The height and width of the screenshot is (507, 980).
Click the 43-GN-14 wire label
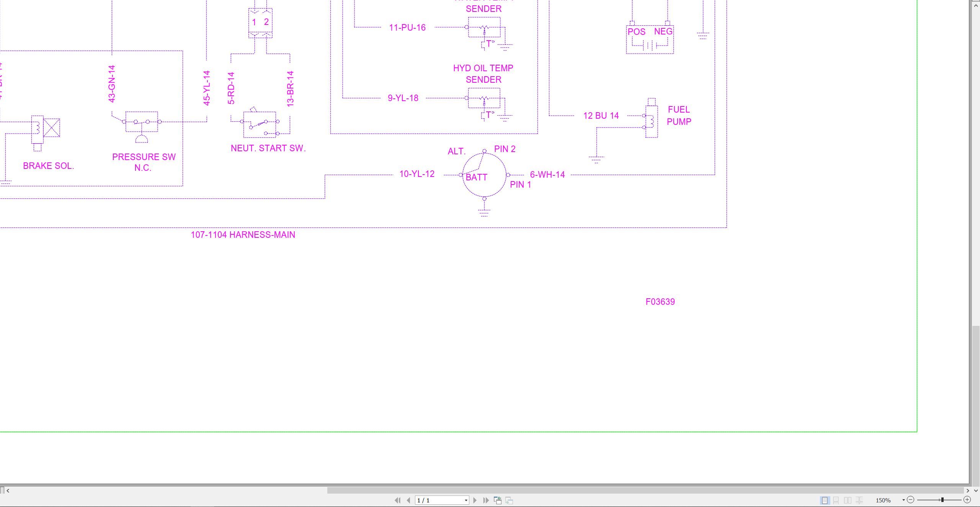pos(111,84)
